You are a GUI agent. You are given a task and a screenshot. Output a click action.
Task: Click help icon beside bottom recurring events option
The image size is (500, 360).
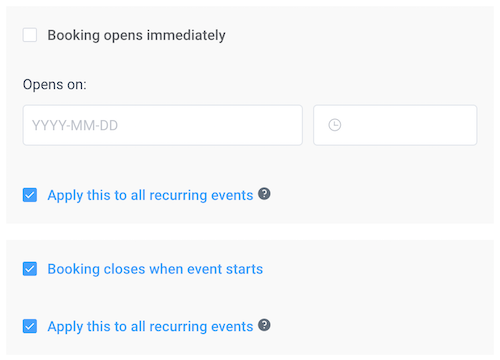264,325
